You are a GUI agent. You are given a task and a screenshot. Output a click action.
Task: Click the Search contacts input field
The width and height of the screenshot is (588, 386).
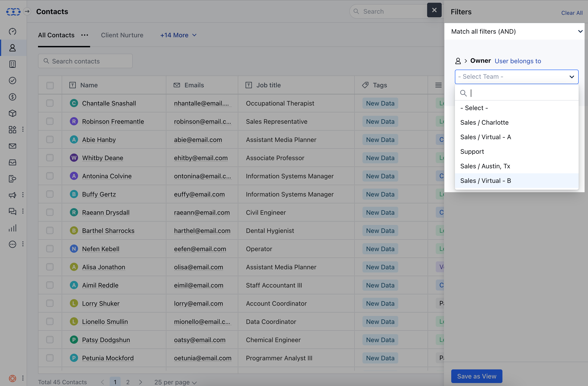point(85,61)
